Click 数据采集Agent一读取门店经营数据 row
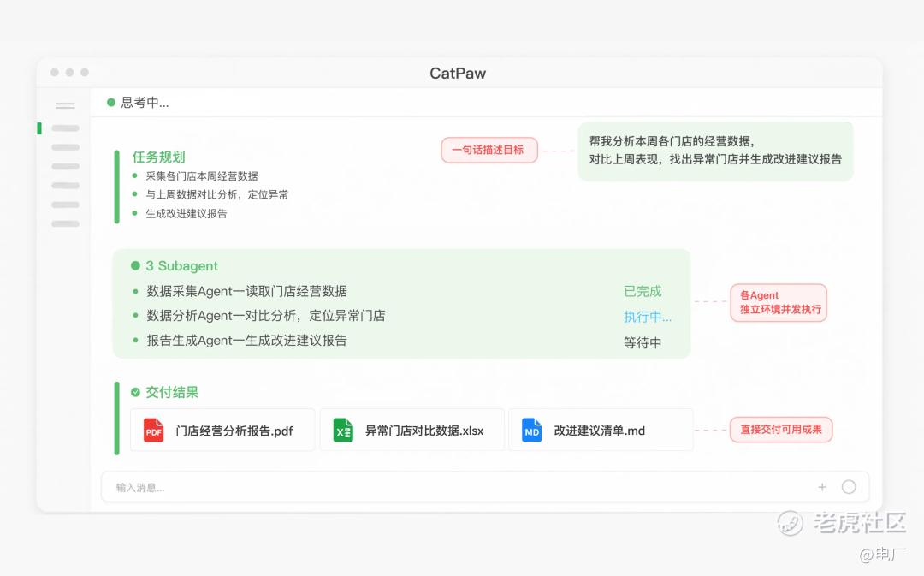The width and height of the screenshot is (924, 576). (x=246, y=291)
